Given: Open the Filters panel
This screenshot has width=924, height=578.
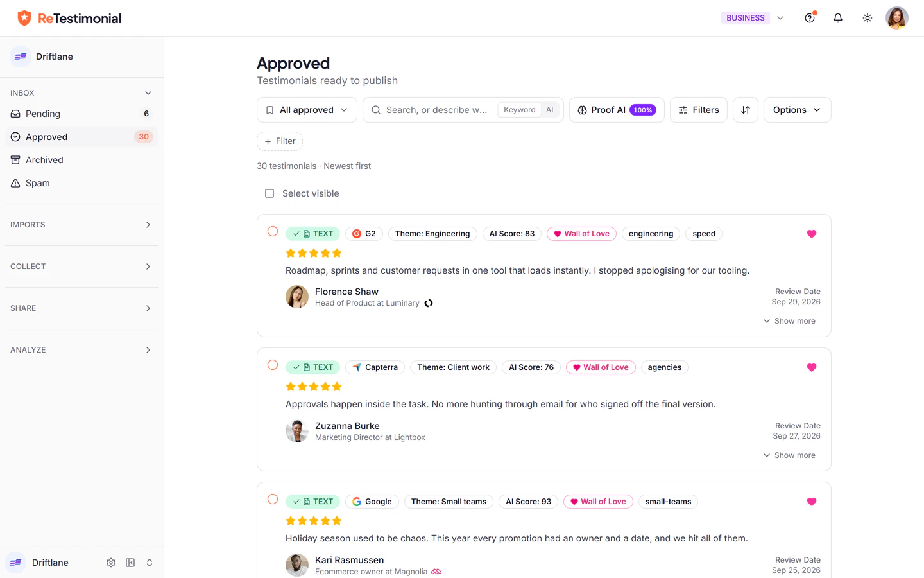Looking at the screenshot, I should pos(699,110).
